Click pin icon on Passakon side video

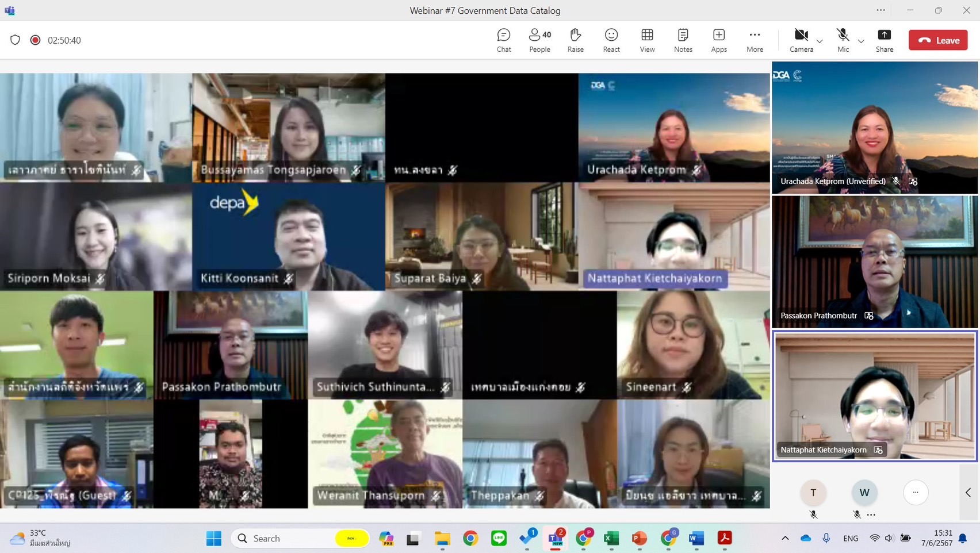(x=869, y=316)
